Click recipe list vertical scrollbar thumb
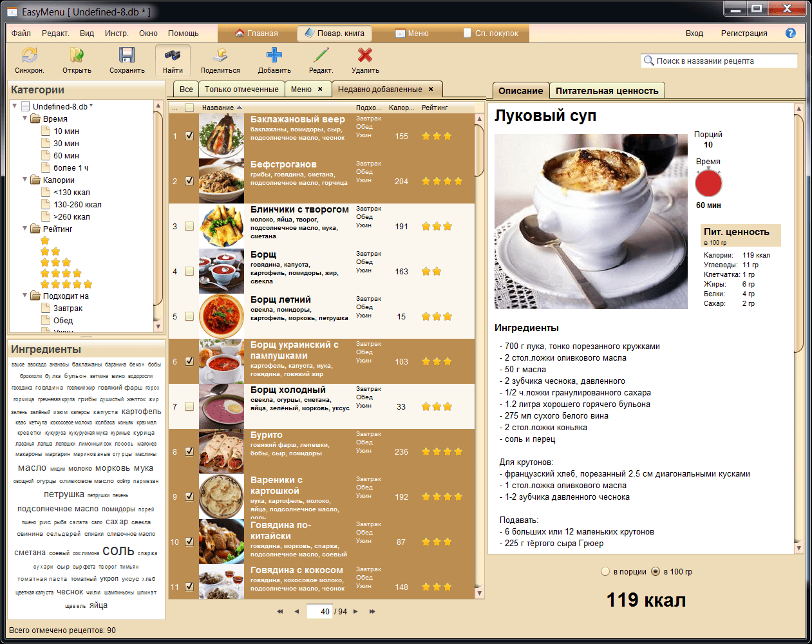812x644 pixels. pyautogui.click(x=479, y=150)
